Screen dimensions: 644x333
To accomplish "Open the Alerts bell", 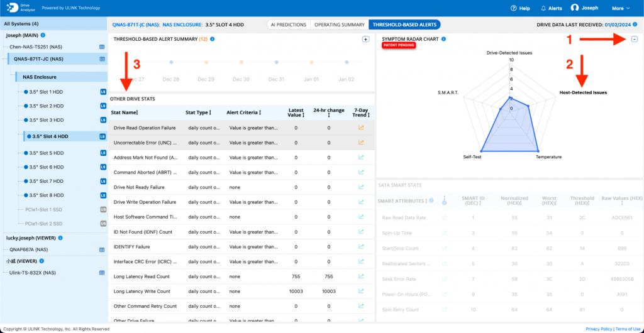I will (552, 8).
